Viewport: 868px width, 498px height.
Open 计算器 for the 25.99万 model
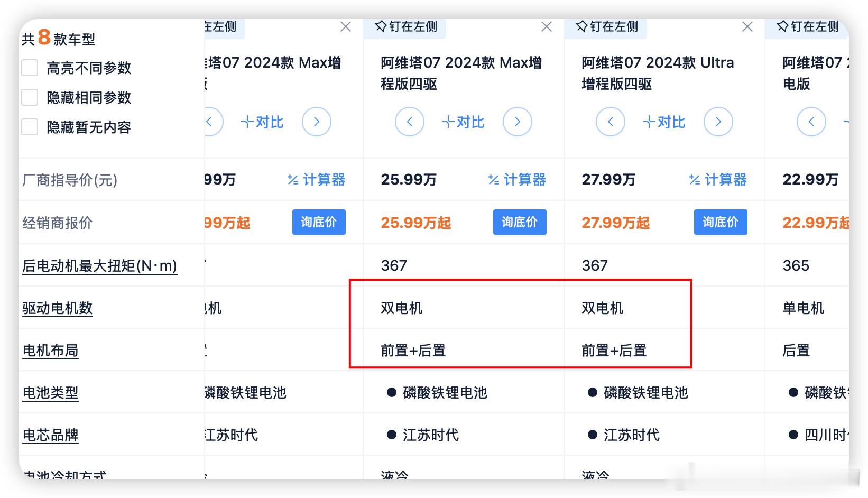517,180
